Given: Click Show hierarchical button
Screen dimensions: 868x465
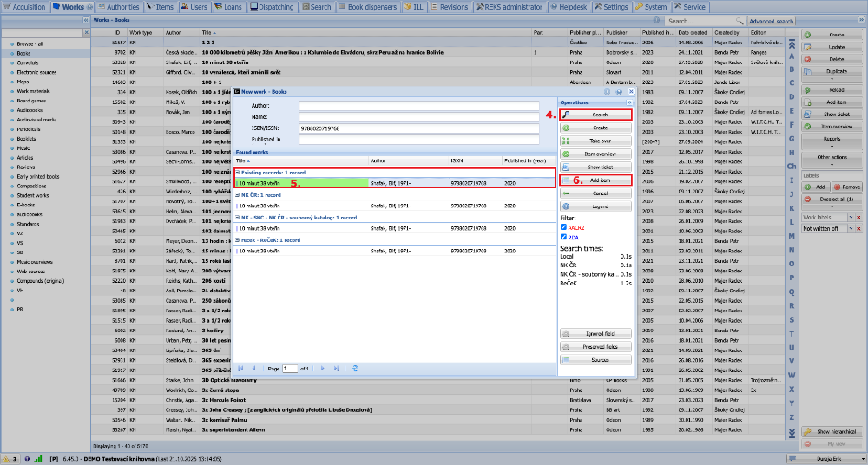Looking at the screenshot, I should [832, 432].
